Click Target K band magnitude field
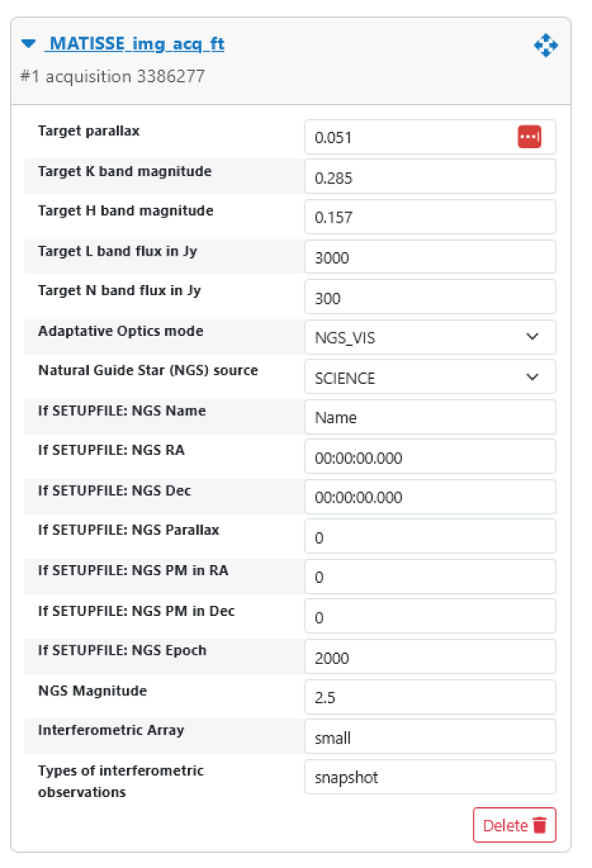592x868 pixels. [x=430, y=178]
